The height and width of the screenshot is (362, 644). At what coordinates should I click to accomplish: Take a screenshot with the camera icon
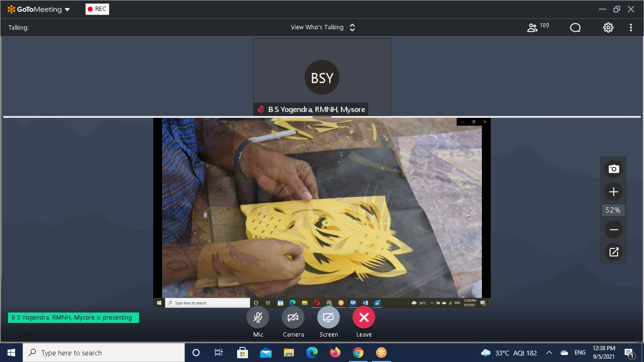613,169
